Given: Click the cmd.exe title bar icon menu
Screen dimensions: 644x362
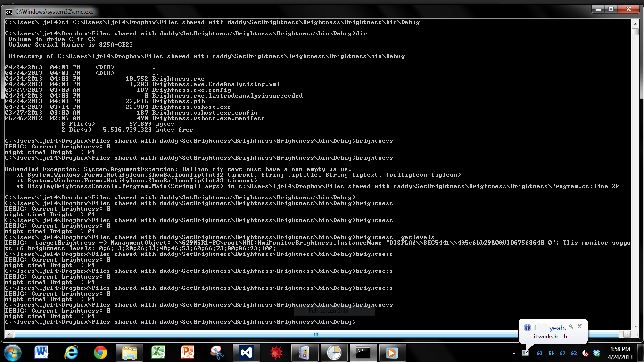Looking at the screenshot, I should 9,11.
